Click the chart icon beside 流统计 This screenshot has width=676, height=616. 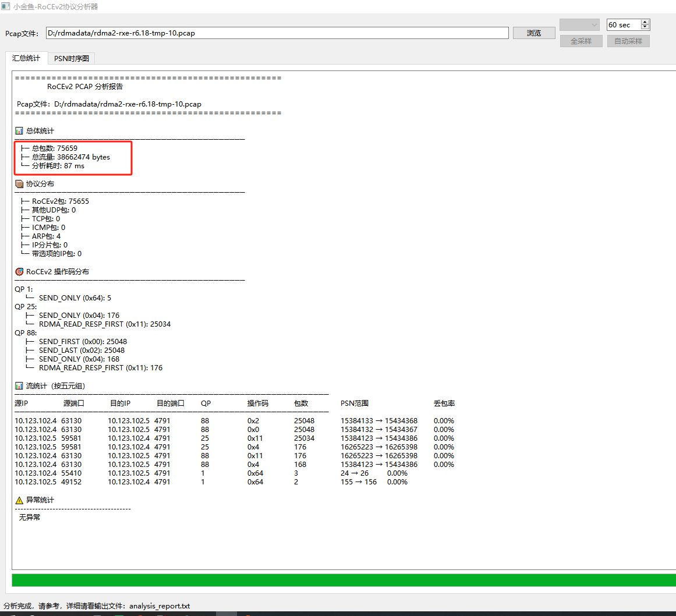coord(19,386)
